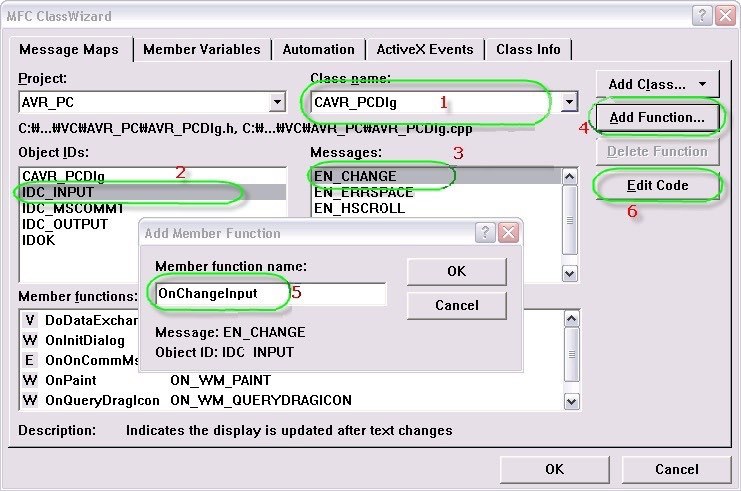741x491 pixels.
Task: Click the Add Function button
Action: (657, 117)
